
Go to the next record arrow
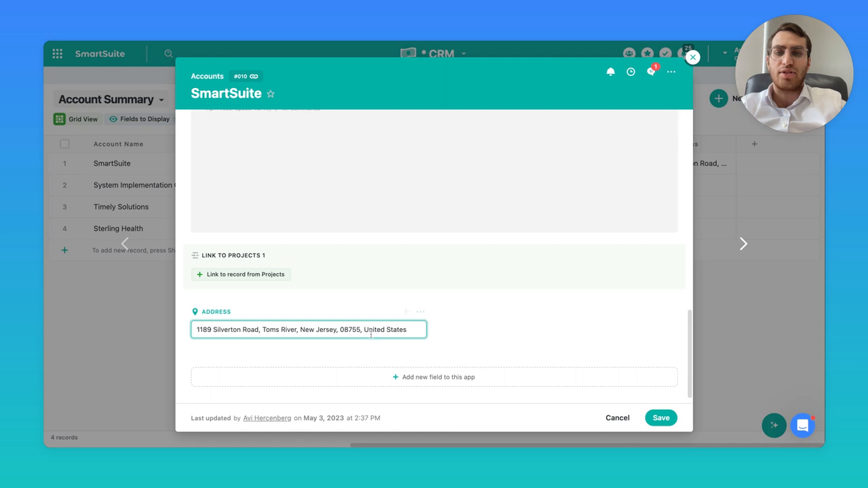point(743,243)
